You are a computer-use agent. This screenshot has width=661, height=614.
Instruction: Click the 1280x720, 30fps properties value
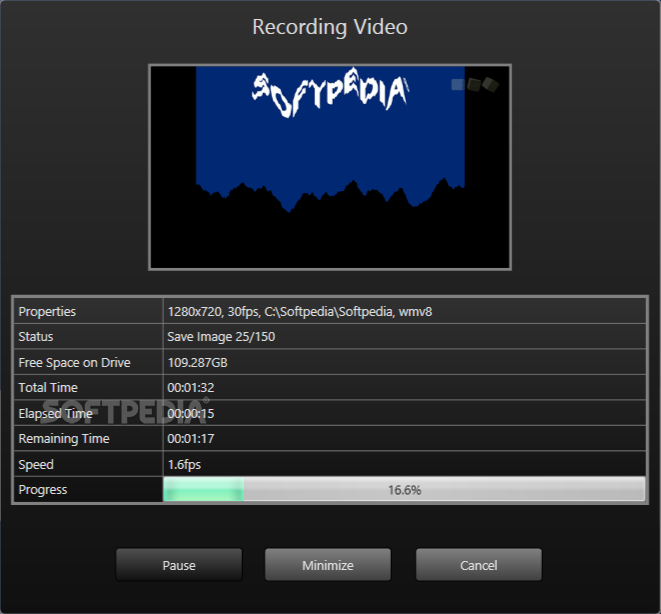pyautogui.click(x=300, y=311)
